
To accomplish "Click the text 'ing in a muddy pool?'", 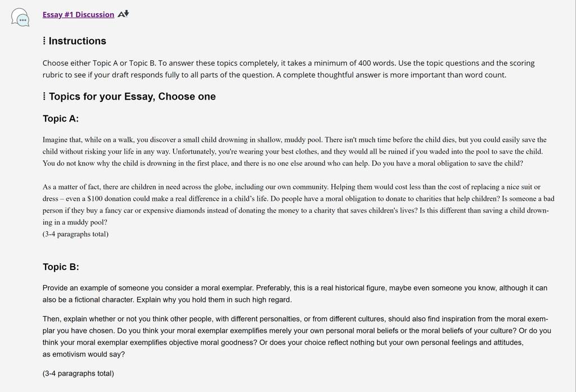I will (x=75, y=222).
